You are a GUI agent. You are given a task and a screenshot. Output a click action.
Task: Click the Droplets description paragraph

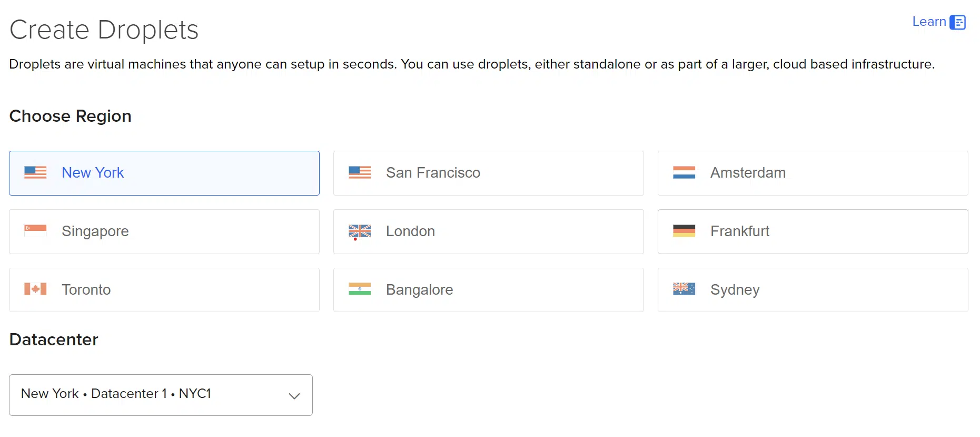point(472,64)
